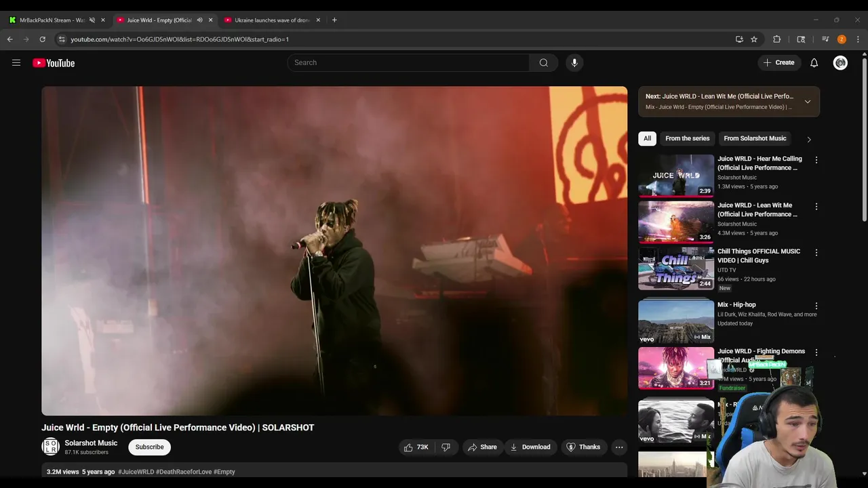Switch to Ukraine launches wave tab
The width and height of the screenshot is (868, 488).
coord(271,20)
